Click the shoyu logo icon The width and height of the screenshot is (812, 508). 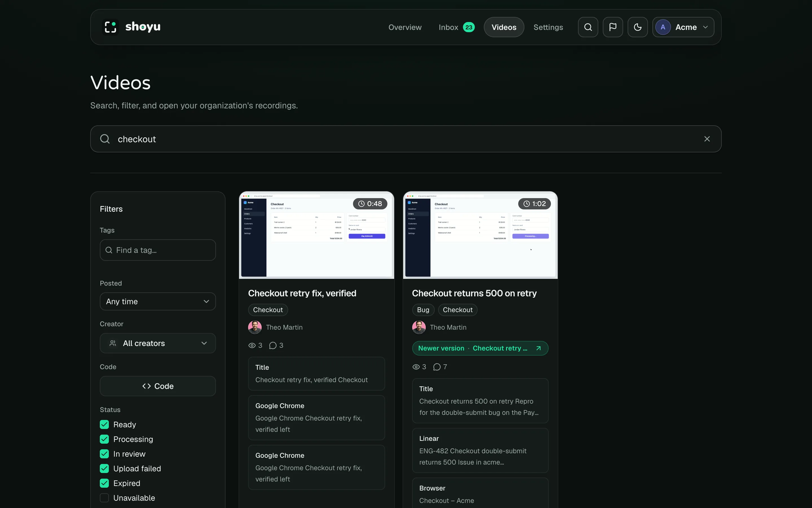coord(111,27)
